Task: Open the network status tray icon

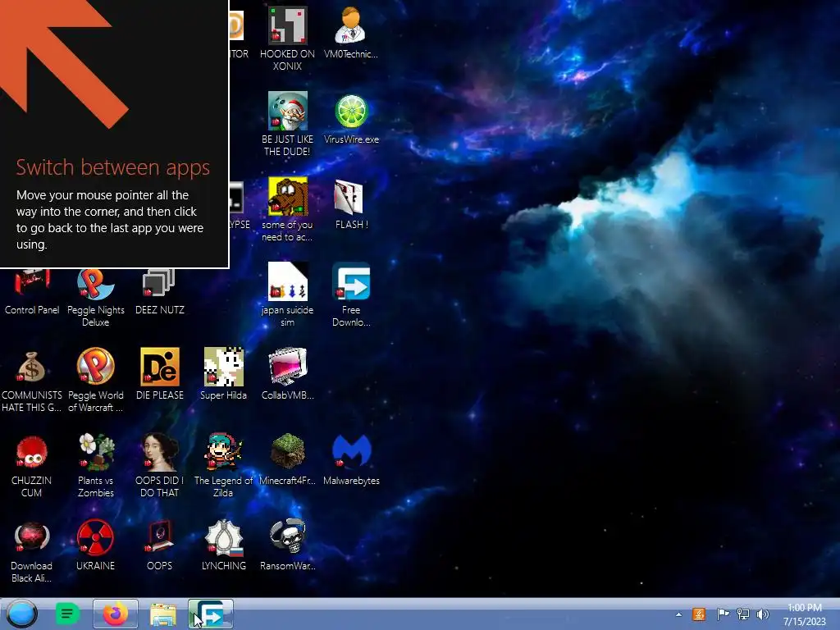Action: click(743, 614)
